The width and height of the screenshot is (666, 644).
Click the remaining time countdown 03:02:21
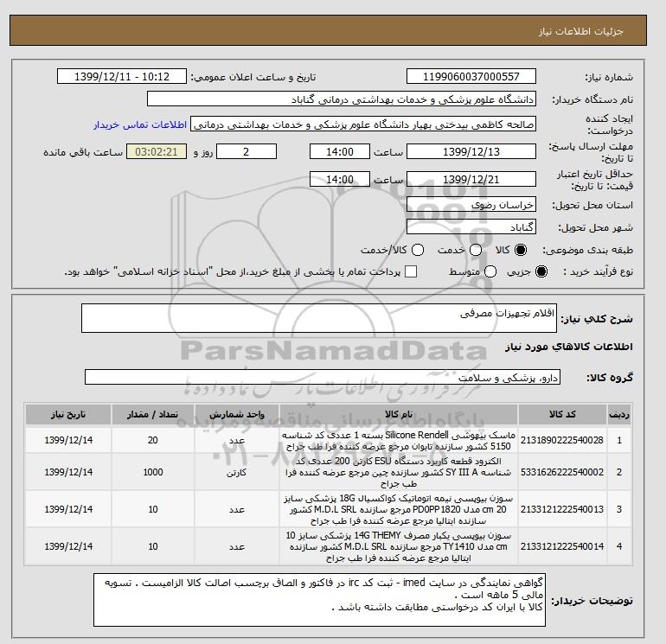point(157,151)
